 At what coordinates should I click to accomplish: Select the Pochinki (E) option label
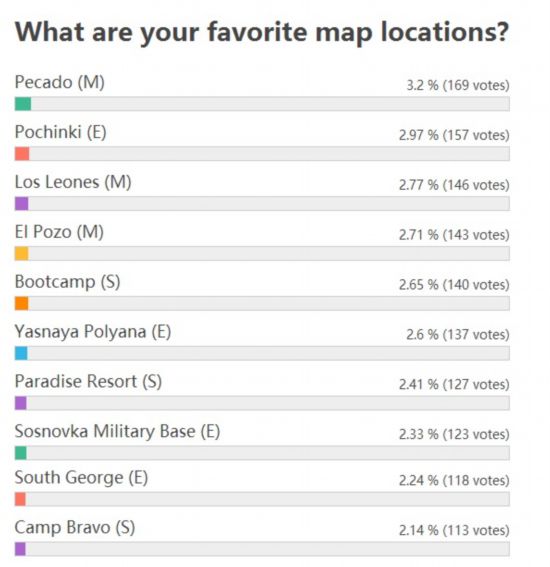click(x=61, y=133)
